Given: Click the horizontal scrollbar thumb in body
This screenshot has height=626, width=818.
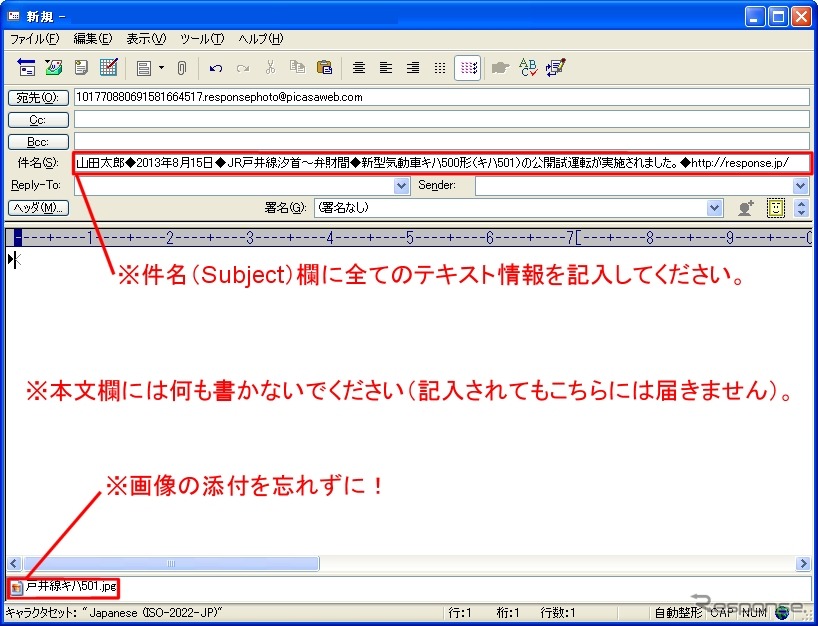Looking at the screenshot, I should tap(170, 564).
